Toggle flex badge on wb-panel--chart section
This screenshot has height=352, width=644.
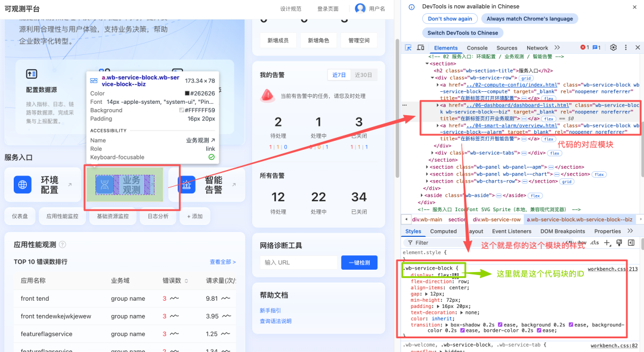pos(599,175)
